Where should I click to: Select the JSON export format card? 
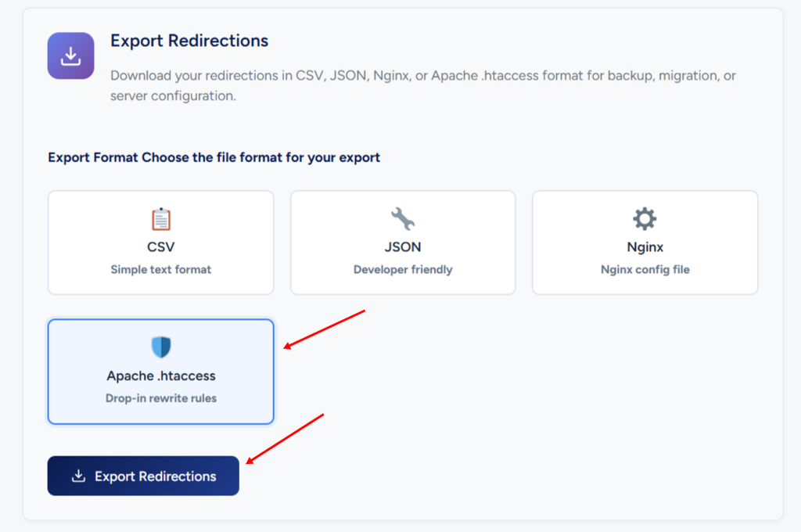[x=403, y=243]
